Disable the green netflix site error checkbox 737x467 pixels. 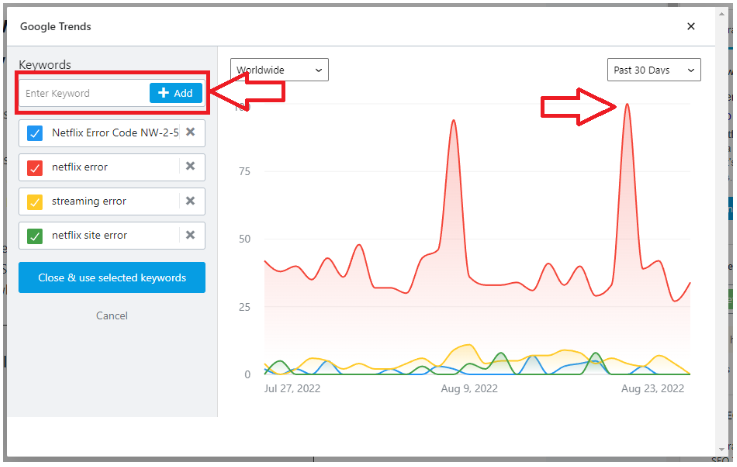(35, 236)
